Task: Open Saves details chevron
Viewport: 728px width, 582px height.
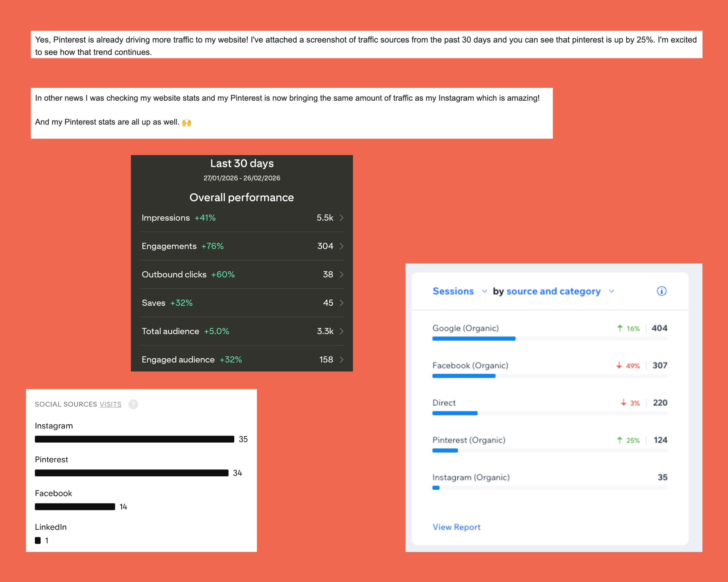Action: click(x=342, y=303)
